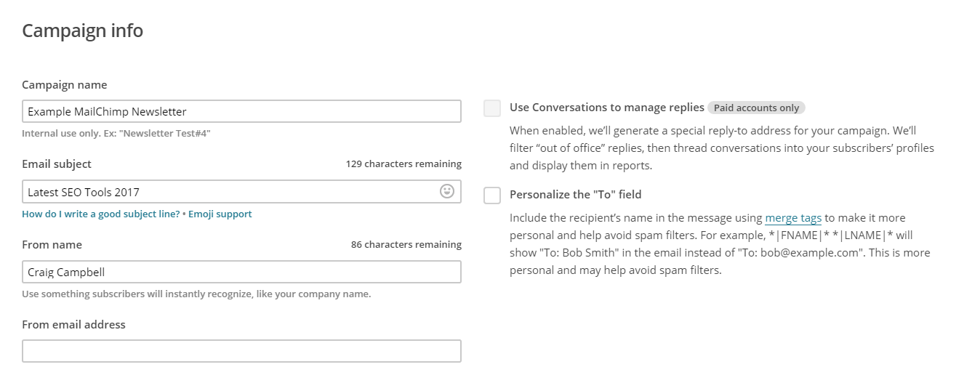Click the "Campaign name" field label
The width and height of the screenshot is (980, 375).
(x=64, y=84)
